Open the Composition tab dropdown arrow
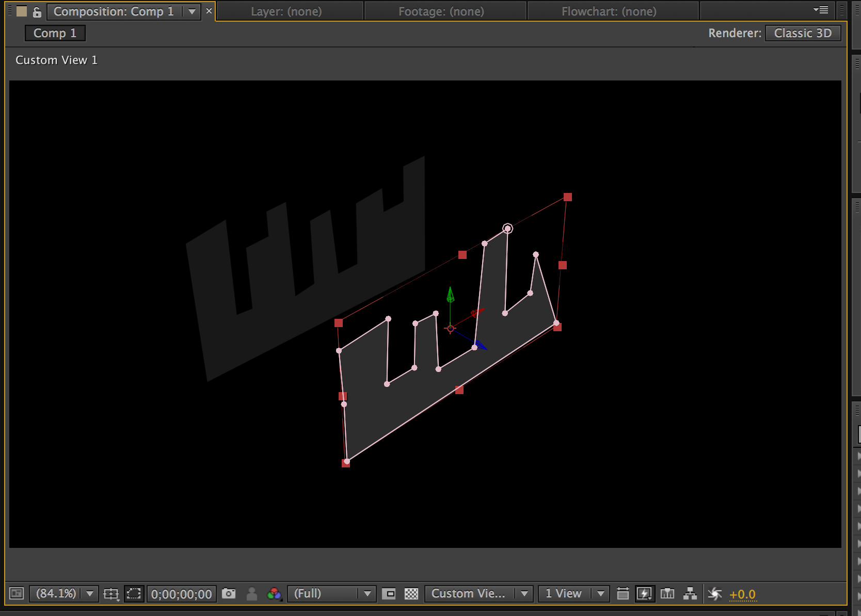This screenshot has height=616, width=861. tap(192, 11)
